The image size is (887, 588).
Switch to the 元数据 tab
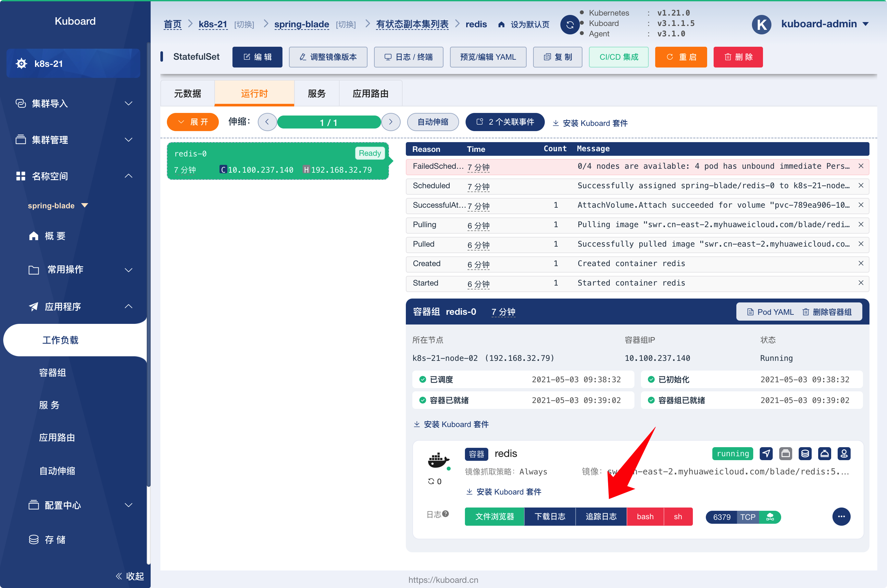pyautogui.click(x=187, y=93)
